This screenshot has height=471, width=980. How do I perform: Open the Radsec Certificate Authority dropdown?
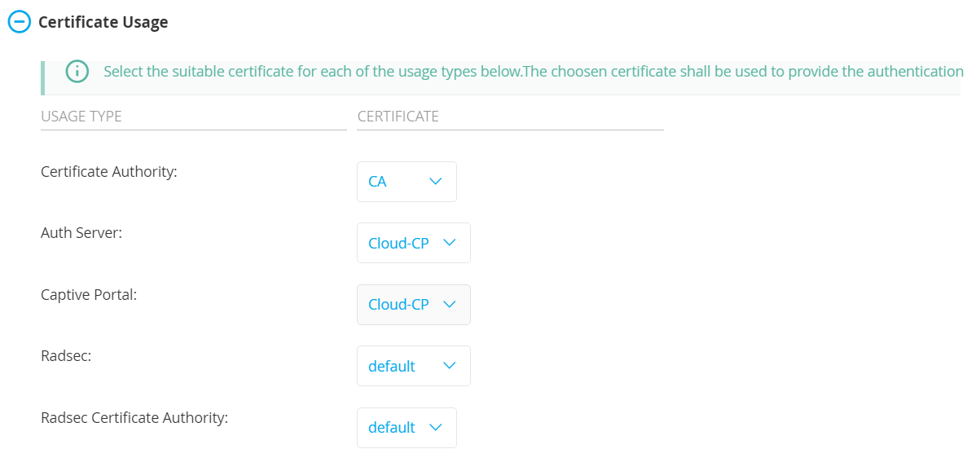407,428
